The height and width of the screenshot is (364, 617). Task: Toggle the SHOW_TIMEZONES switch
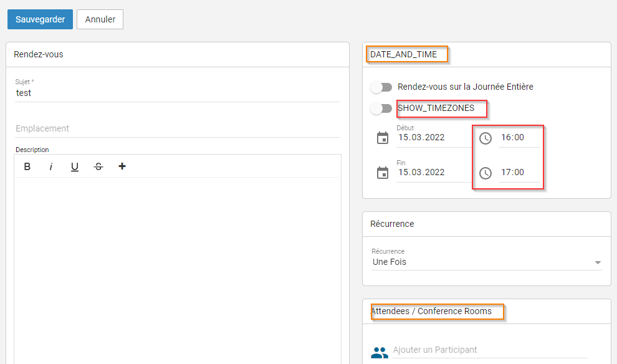381,108
